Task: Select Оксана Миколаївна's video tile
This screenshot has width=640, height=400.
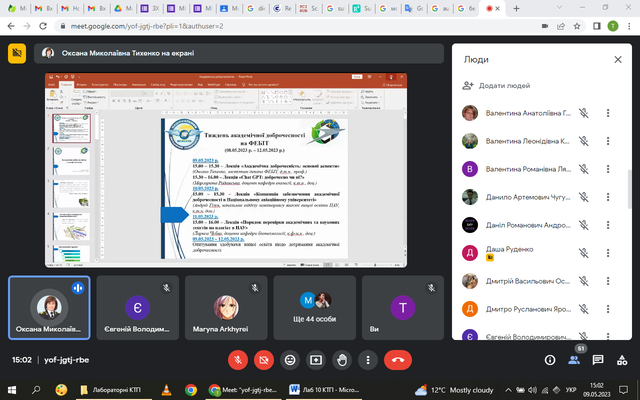Action: [49, 307]
